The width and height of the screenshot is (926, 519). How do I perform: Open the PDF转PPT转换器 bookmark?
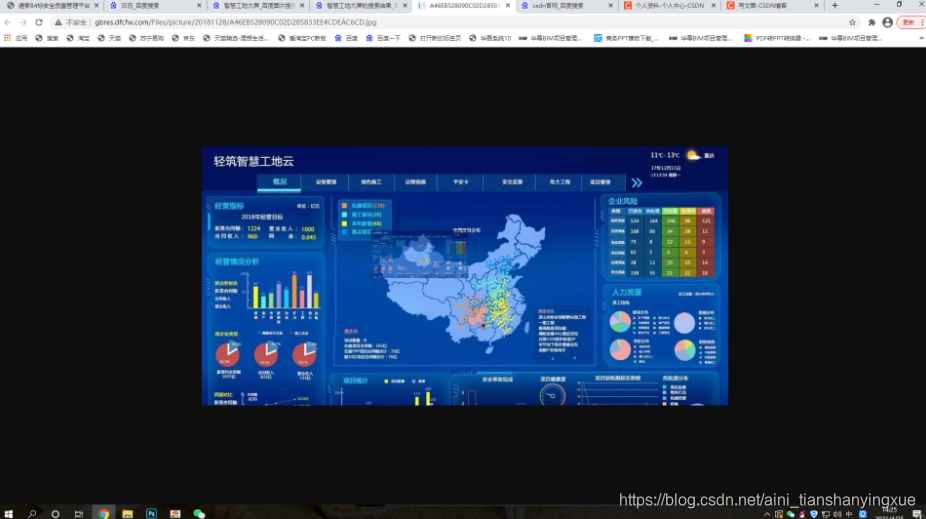[777, 38]
